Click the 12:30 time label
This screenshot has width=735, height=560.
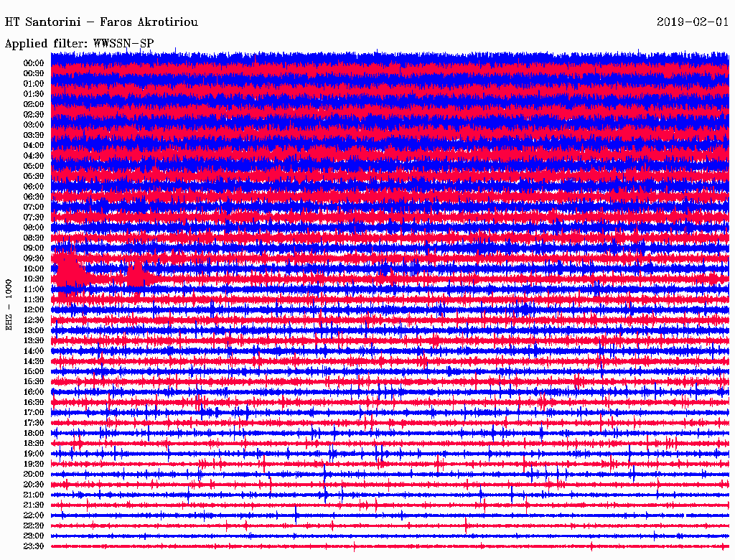[34, 320]
